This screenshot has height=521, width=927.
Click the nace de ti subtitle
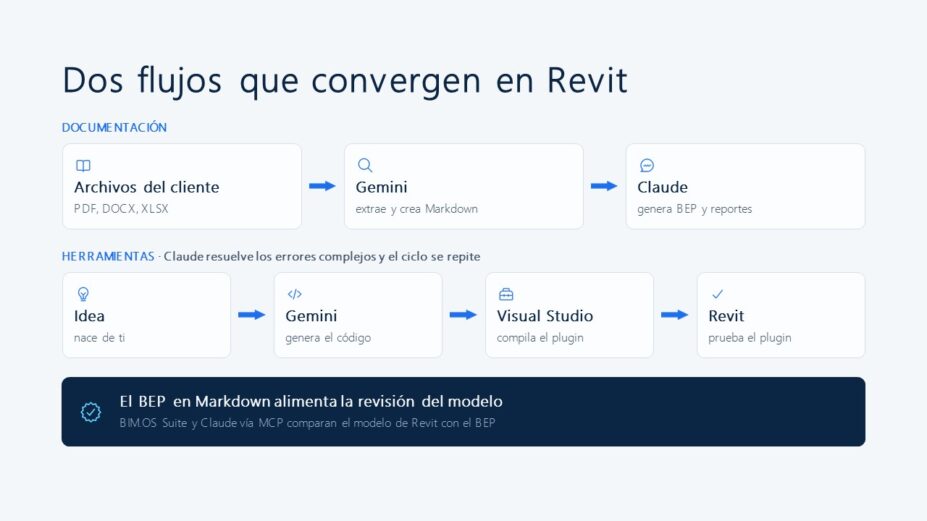coord(99,338)
